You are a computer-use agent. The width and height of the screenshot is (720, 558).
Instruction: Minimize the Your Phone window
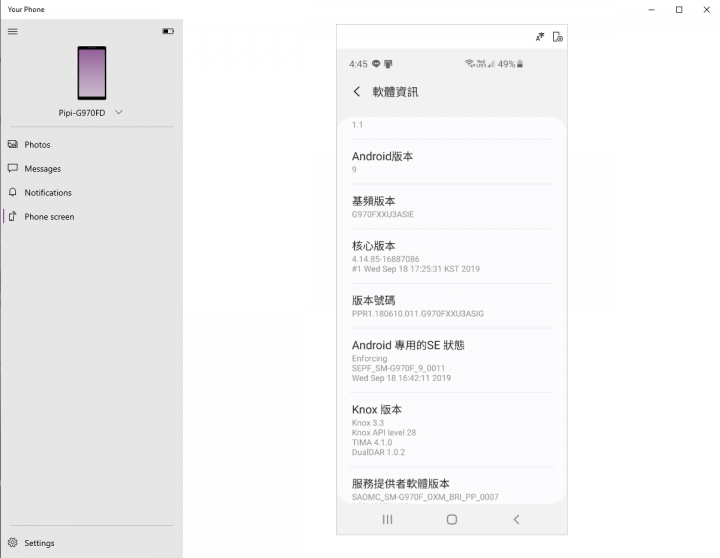point(652,9)
